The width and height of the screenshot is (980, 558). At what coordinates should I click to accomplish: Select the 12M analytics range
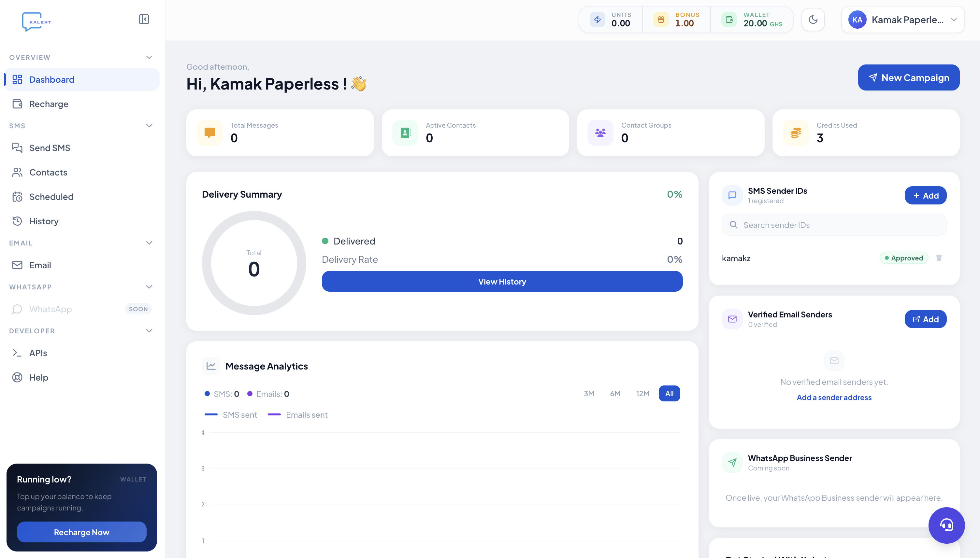pos(642,394)
